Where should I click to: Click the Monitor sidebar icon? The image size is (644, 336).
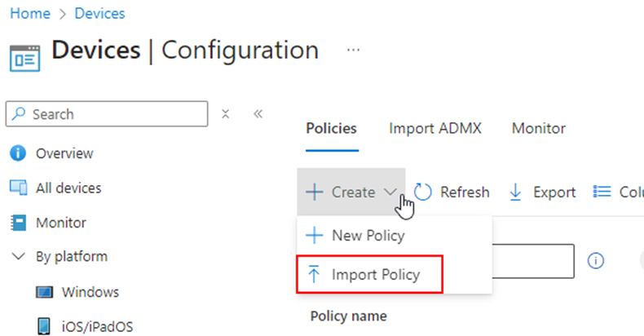[x=18, y=223]
